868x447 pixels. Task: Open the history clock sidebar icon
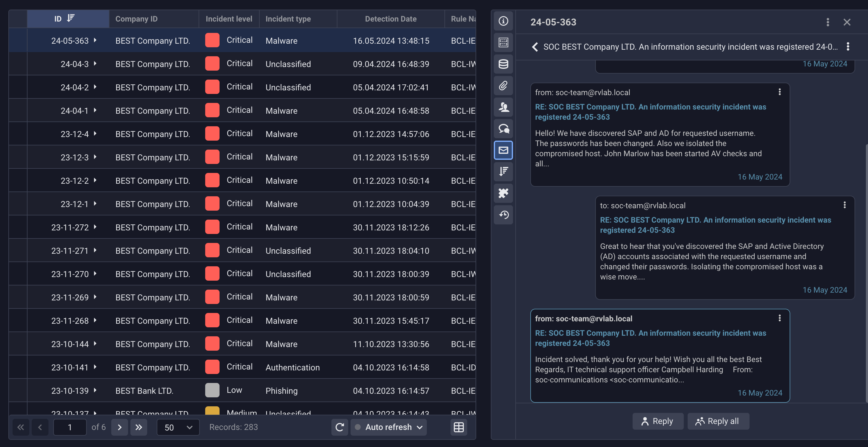click(503, 215)
